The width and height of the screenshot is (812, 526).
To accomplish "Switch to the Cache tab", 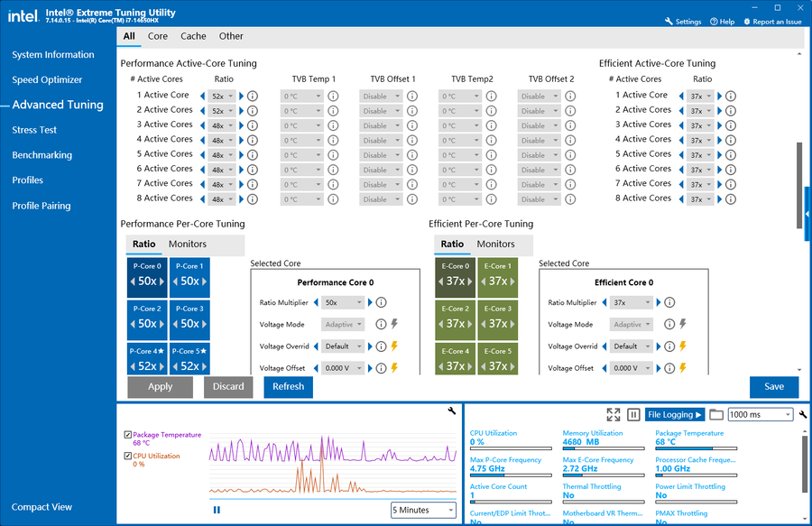I will pos(193,36).
